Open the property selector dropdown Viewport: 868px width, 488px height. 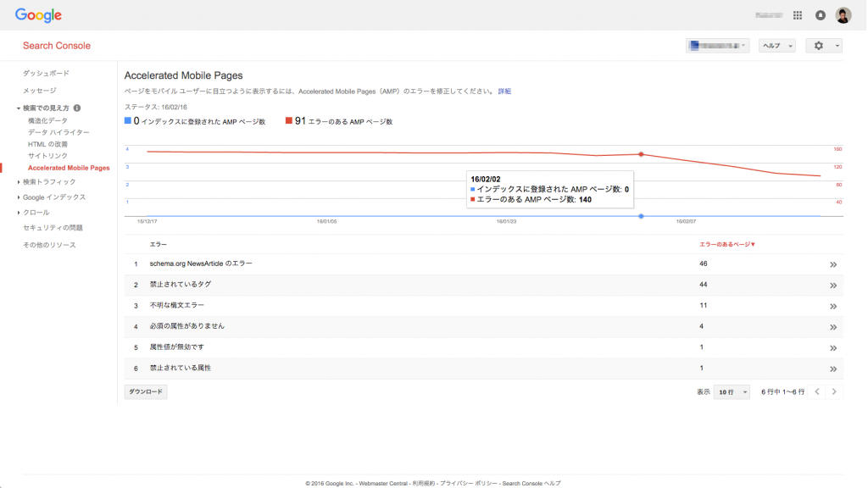718,45
